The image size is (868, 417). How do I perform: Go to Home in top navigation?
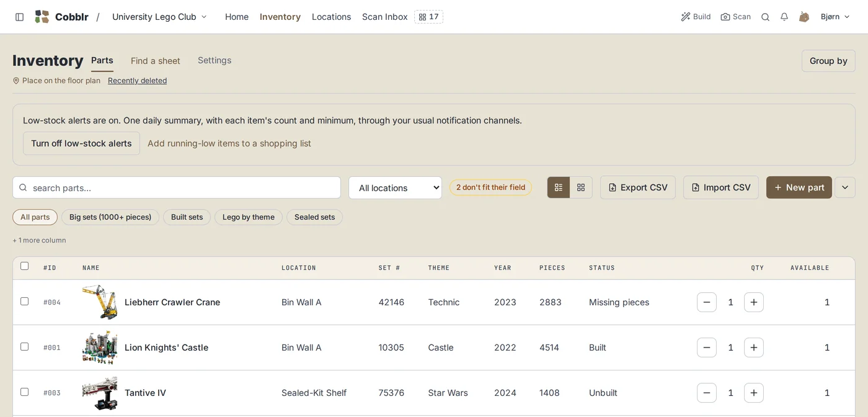click(237, 17)
